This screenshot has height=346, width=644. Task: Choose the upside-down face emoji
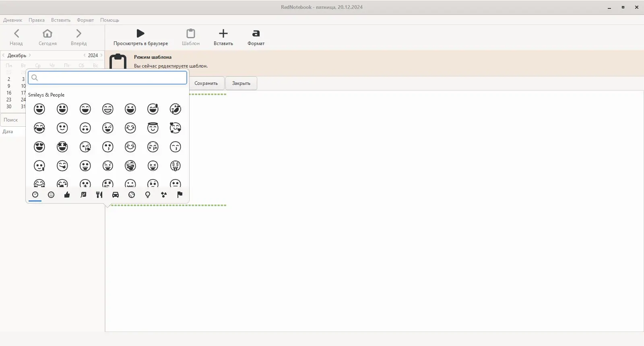click(x=85, y=128)
